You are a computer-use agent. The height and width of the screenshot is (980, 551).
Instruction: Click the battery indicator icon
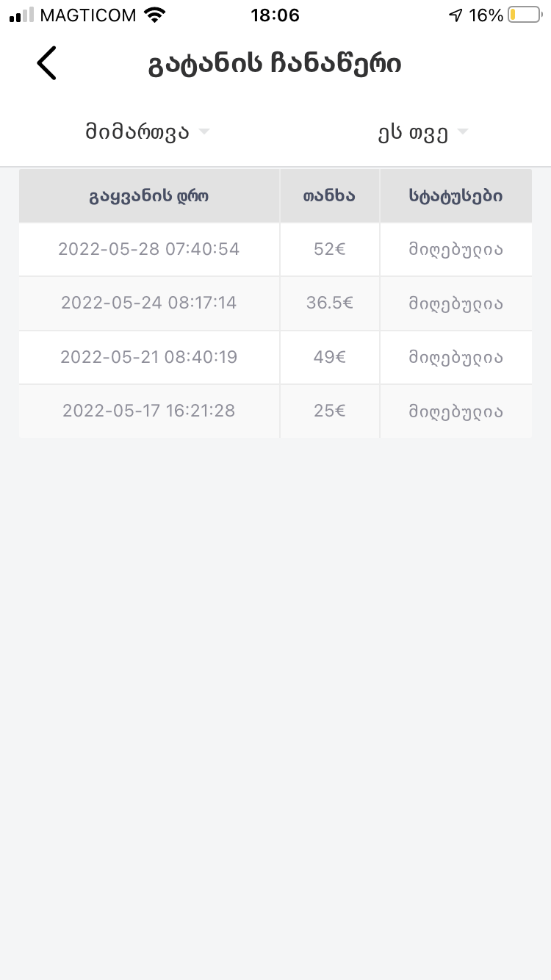[524, 15]
